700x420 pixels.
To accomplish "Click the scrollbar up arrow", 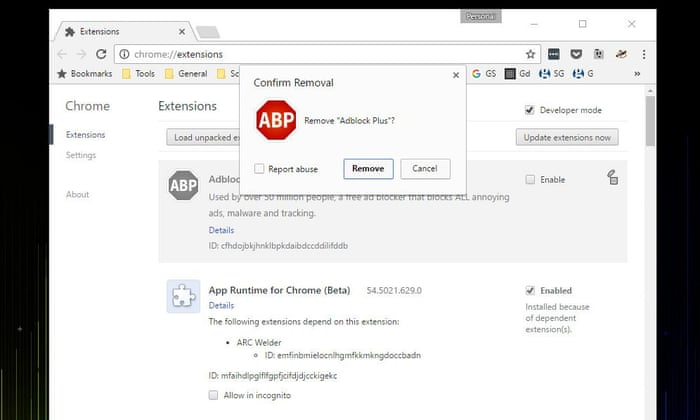I will 650,91.
